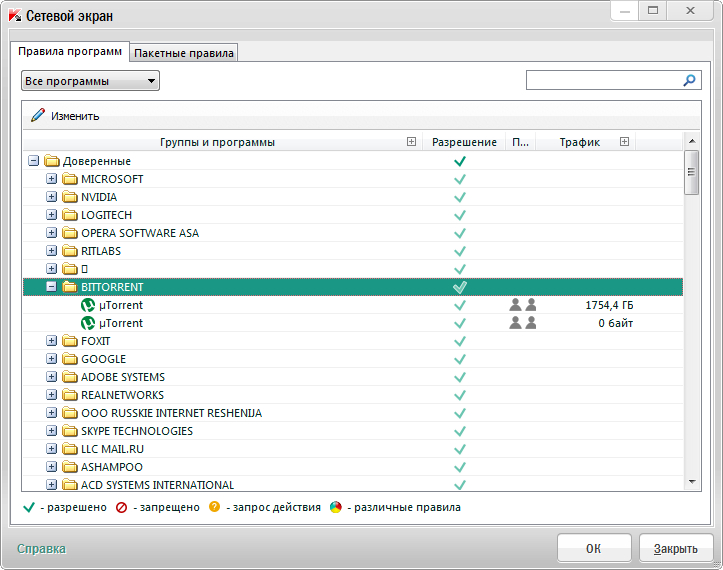The image size is (723, 570).
Task: Click the GOOGLE folder icon
Action: (x=70, y=359)
